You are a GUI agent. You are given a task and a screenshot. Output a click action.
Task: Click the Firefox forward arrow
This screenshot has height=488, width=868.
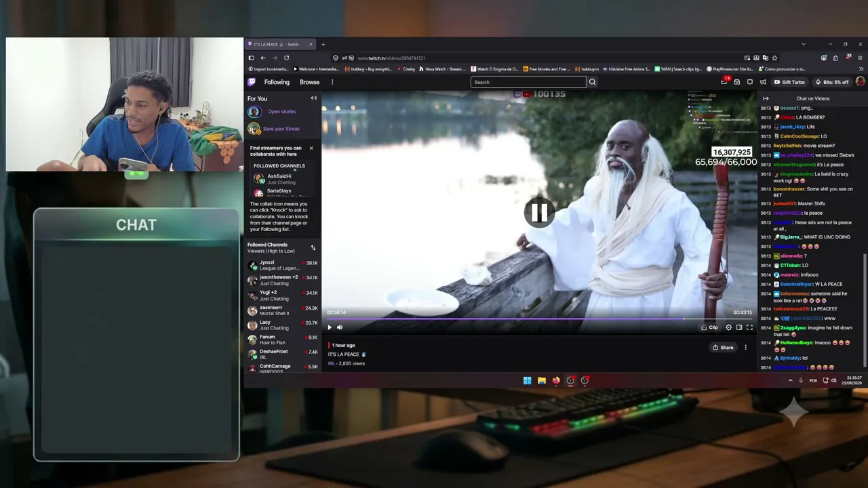[x=275, y=58]
